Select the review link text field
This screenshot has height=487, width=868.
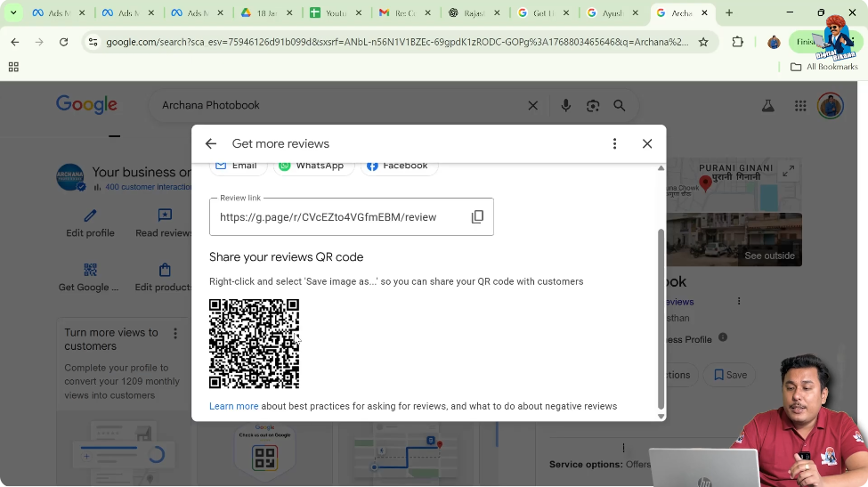tap(352, 217)
